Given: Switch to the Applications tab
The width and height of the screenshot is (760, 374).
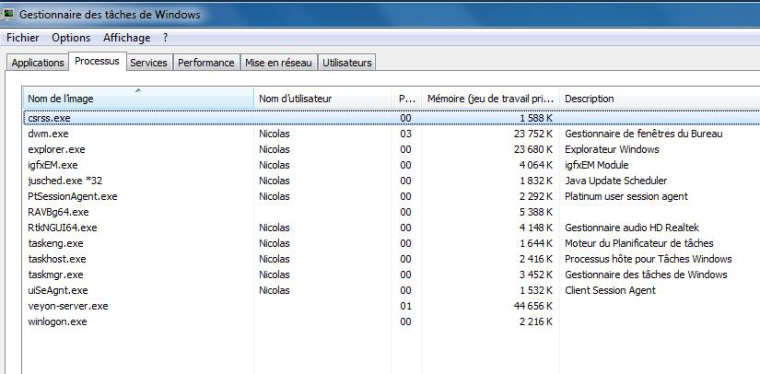Looking at the screenshot, I should 38,63.
